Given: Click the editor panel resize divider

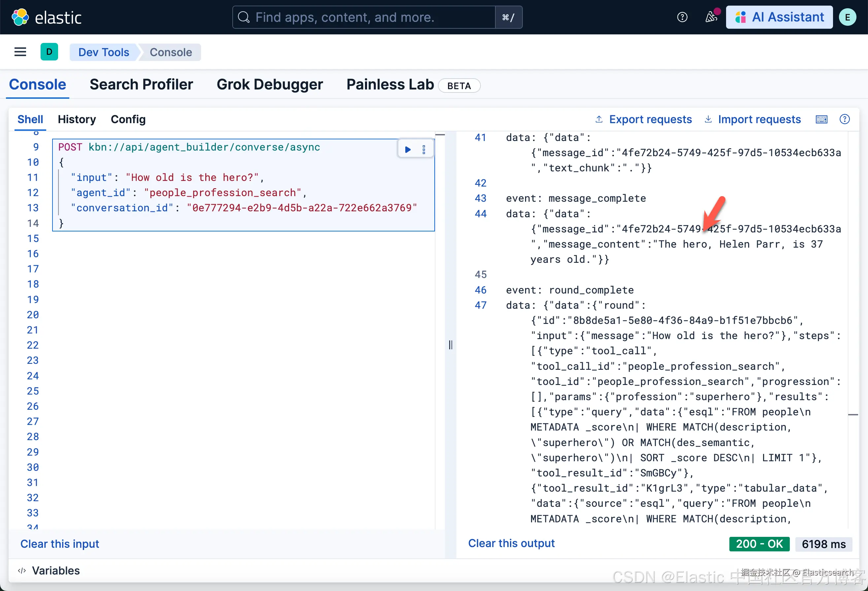Looking at the screenshot, I should click(x=451, y=344).
